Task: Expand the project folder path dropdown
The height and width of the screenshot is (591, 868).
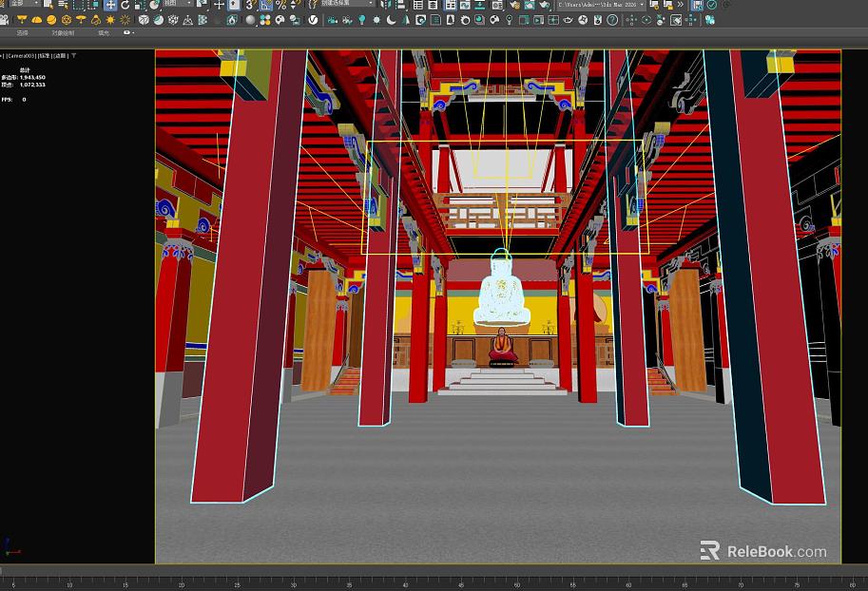Action: click(642, 5)
